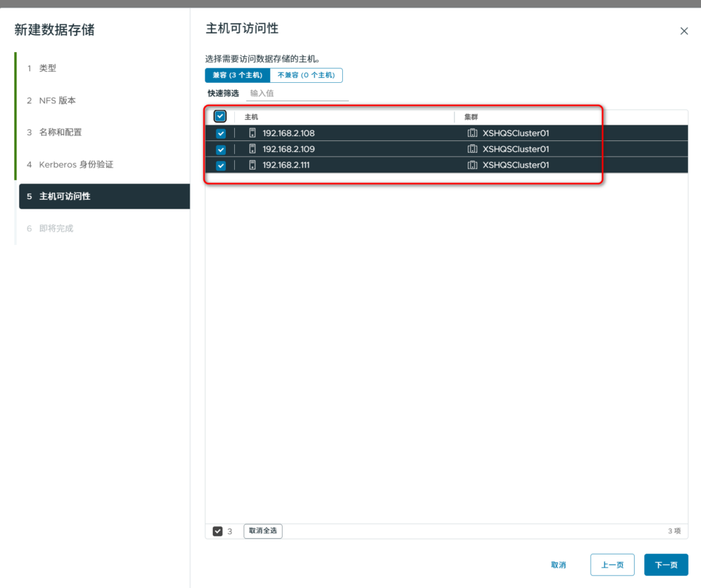
Task: Uncheck host 192.168.2.111 checkbox
Action: coord(220,165)
